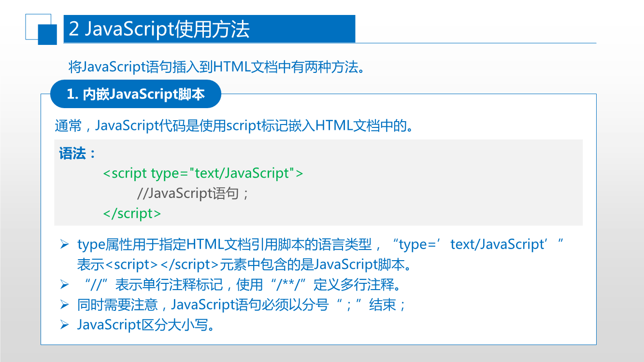The width and height of the screenshot is (644, 362).
Task: Select the intro sentence "将JavaScript语句插入到HTML文档中有两种方法。"
Action: 216,67
